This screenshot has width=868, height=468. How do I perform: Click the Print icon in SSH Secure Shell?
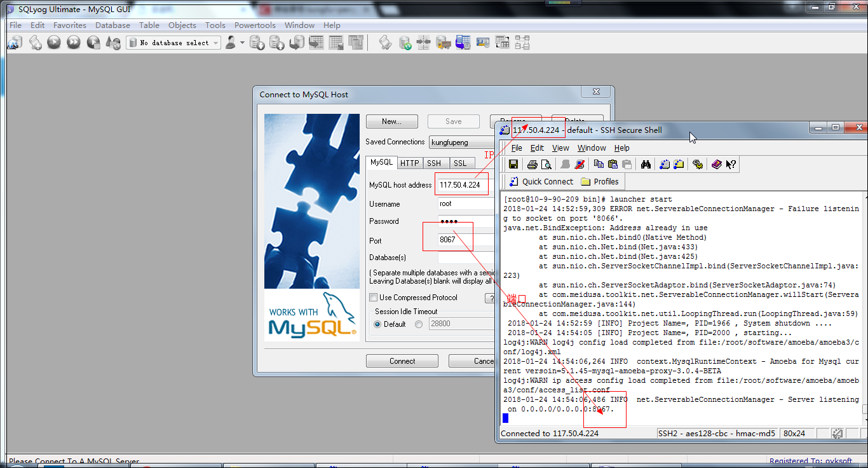tap(532, 164)
